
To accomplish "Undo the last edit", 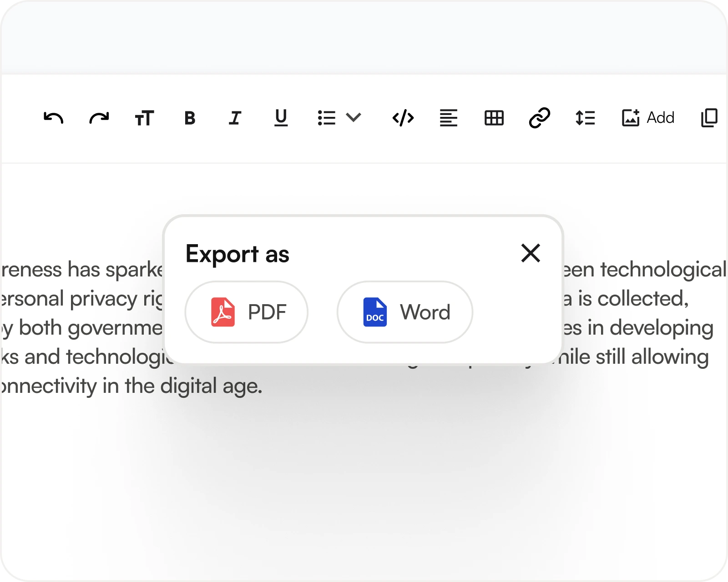I will 53,118.
